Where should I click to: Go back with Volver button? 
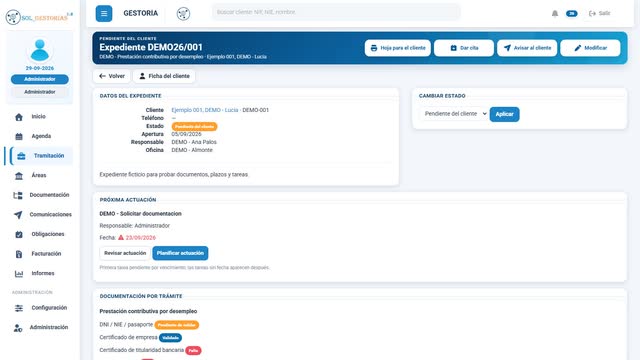click(x=111, y=76)
